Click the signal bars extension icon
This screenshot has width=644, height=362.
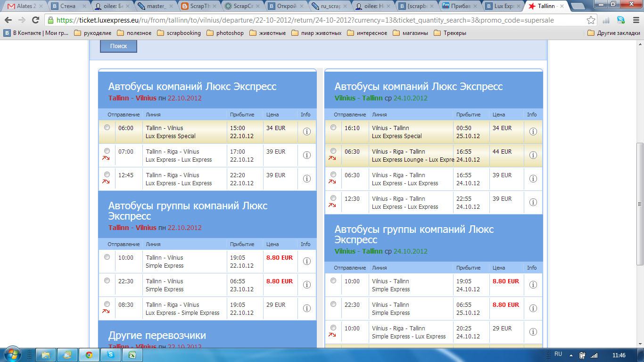coord(606,20)
